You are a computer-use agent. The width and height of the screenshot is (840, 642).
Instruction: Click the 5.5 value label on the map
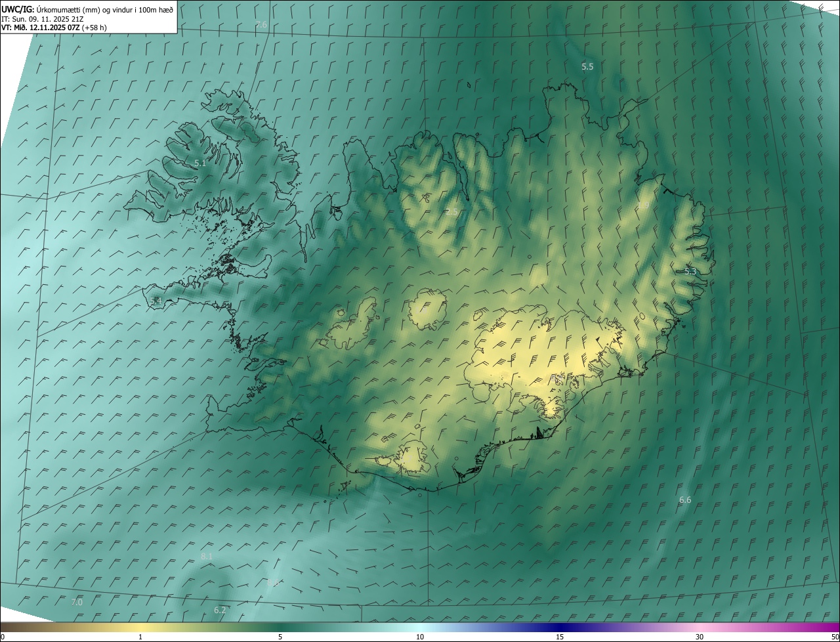tap(587, 67)
